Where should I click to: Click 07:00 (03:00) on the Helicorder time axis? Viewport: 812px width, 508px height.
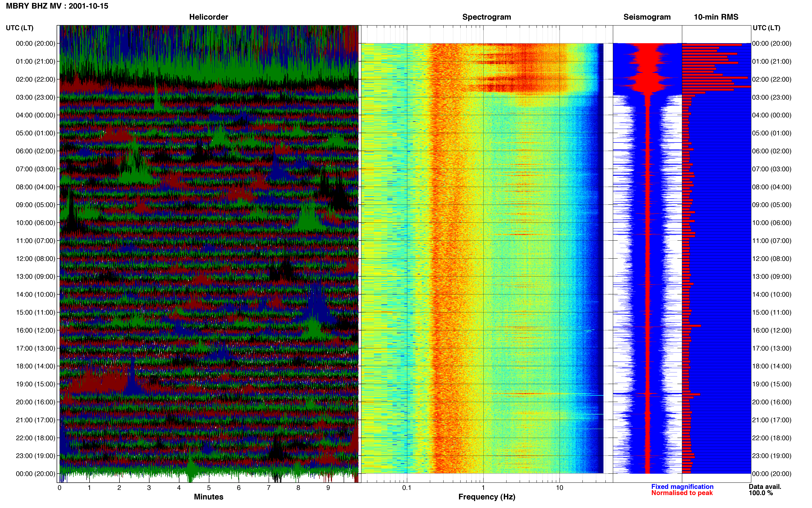pyautogui.click(x=36, y=169)
